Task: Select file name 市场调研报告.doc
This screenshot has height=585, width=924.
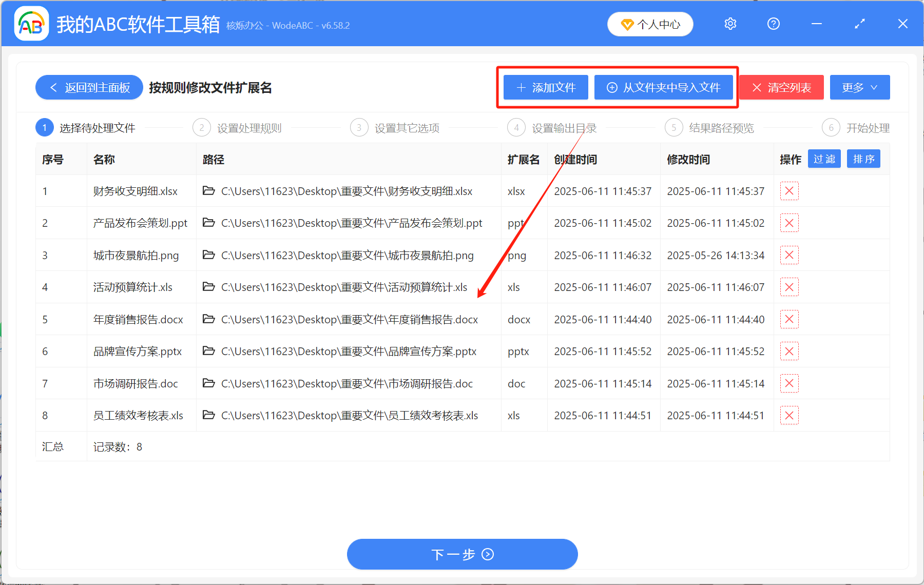Action: (136, 384)
